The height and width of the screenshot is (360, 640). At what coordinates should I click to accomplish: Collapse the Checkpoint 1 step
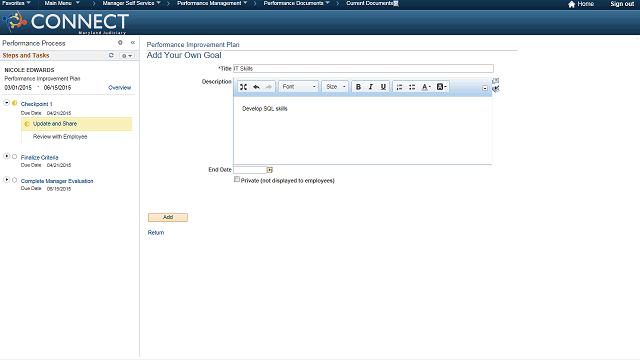pyautogui.click(x=7, y=102)
